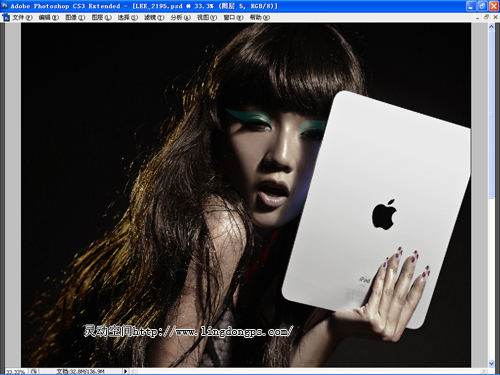Click the 33.33% zoom field in status bar

15,371
